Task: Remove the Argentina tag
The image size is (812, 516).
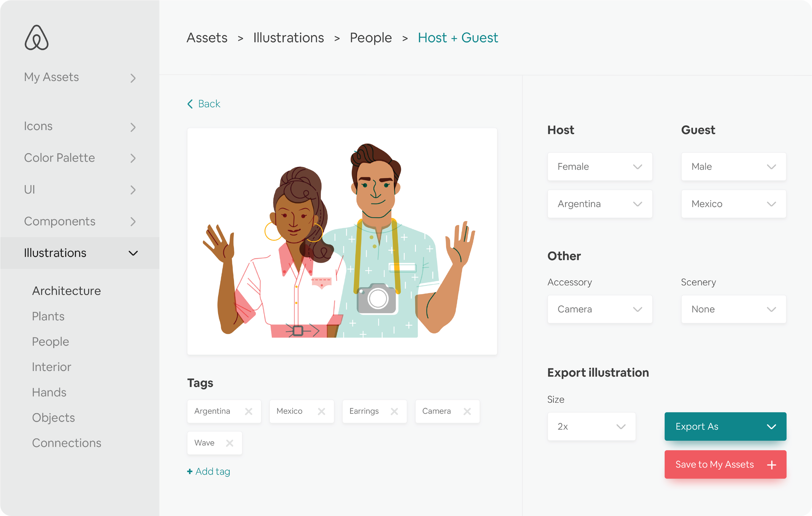Action: [249, 411]
